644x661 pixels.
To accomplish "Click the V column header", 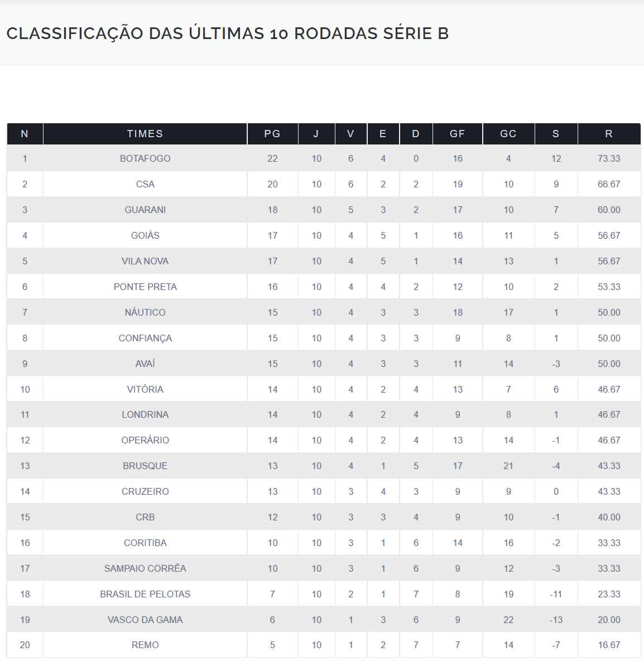I will 350,134.
